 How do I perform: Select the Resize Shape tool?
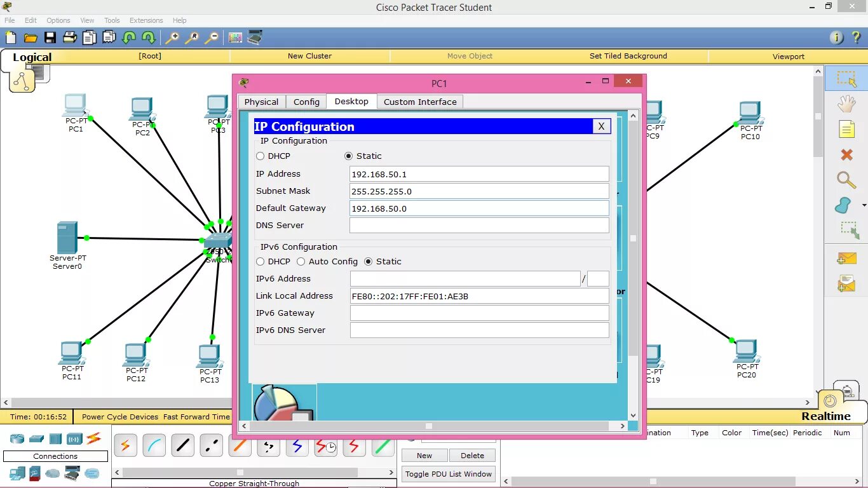tap(849, 231)
